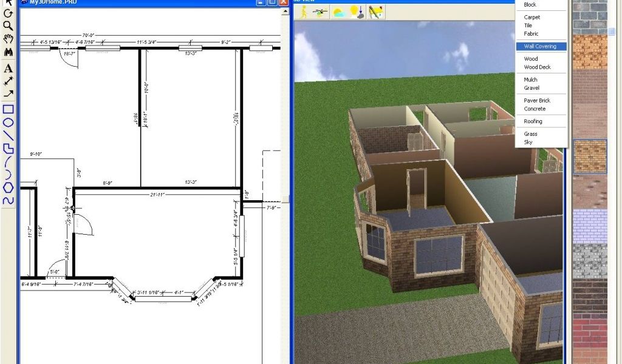The image size is (622, 364).
Task: Select the magnifying glass zoom tool
Action: tap(9, 25)
